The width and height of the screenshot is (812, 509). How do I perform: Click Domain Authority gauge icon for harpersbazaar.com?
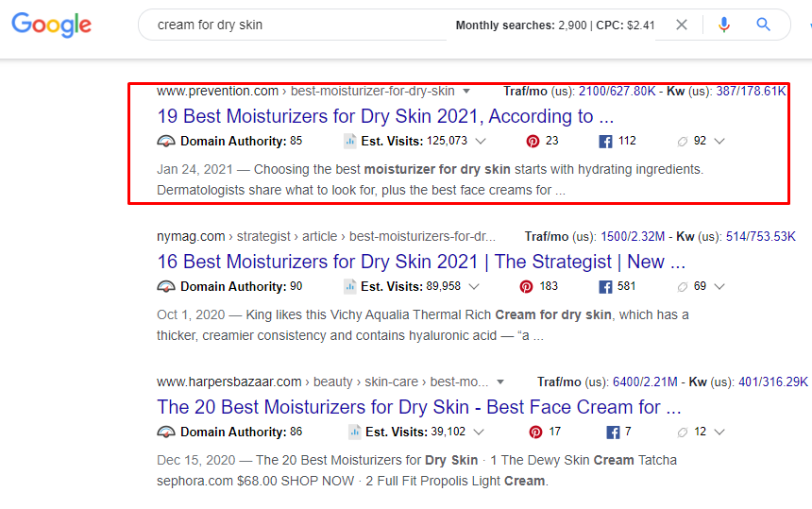tap(166, 433)
